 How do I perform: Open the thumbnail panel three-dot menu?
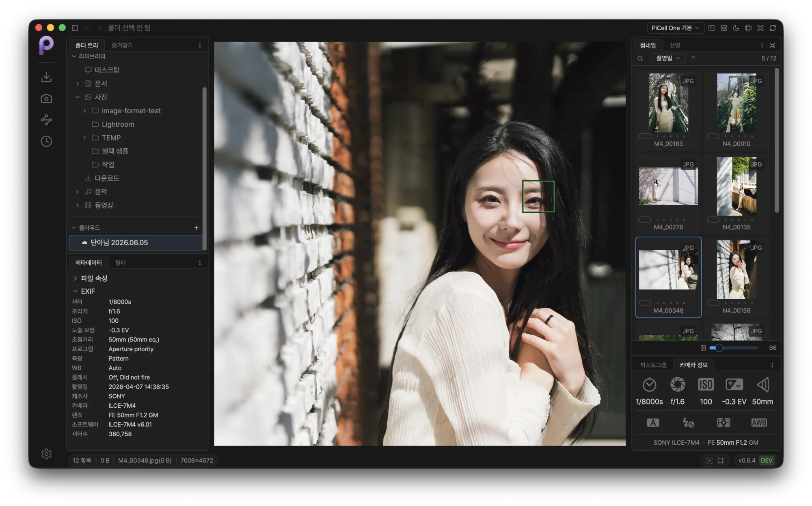pos(762,45)
